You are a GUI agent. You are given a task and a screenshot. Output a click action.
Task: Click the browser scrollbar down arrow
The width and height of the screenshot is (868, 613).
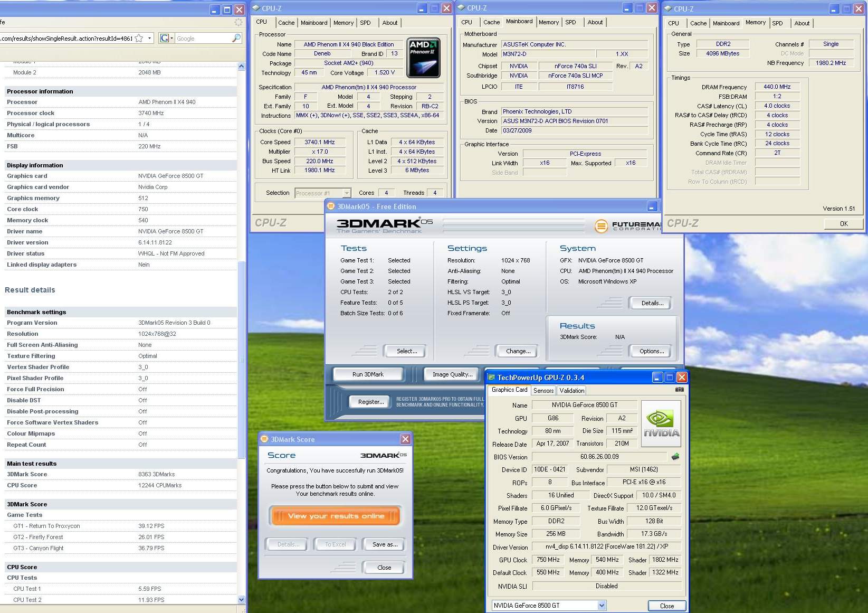click(241, 600)
